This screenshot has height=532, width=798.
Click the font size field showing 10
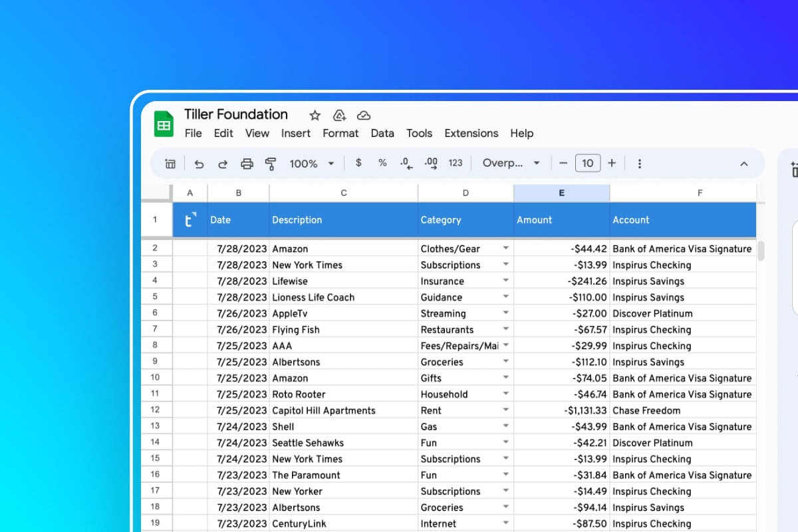click(x=587, y=163)
